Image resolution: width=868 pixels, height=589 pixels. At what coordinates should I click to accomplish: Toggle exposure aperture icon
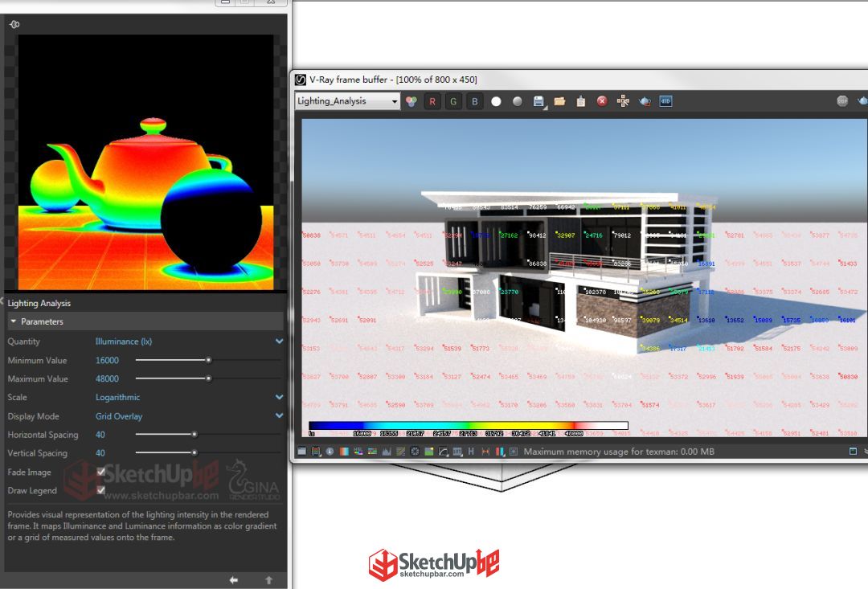pyautogui.click(x=415, y=451)
